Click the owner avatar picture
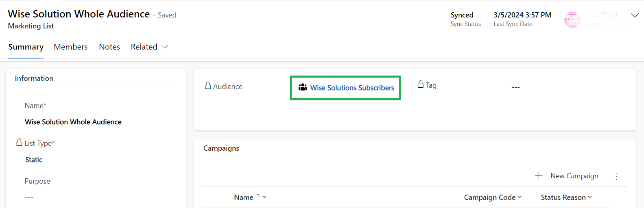Image resolution: width=644 pixels, height=208 pixels. [572, 19]
